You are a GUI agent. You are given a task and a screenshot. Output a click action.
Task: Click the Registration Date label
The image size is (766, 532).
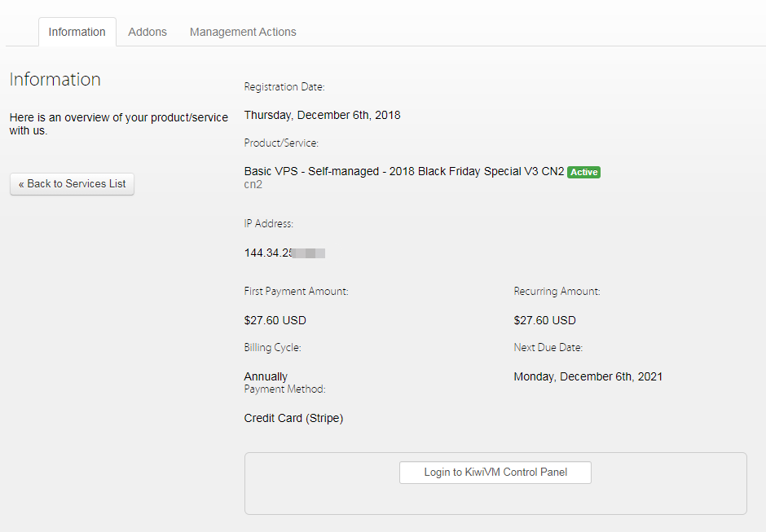284,87
